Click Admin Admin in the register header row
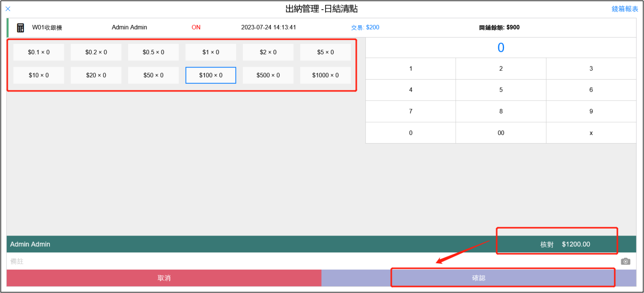Screen dimensions: 644x293 click(x=129, y=27)
